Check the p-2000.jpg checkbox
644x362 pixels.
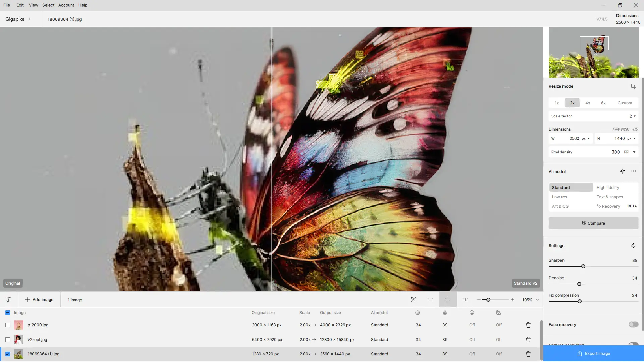tap(8, 325)
